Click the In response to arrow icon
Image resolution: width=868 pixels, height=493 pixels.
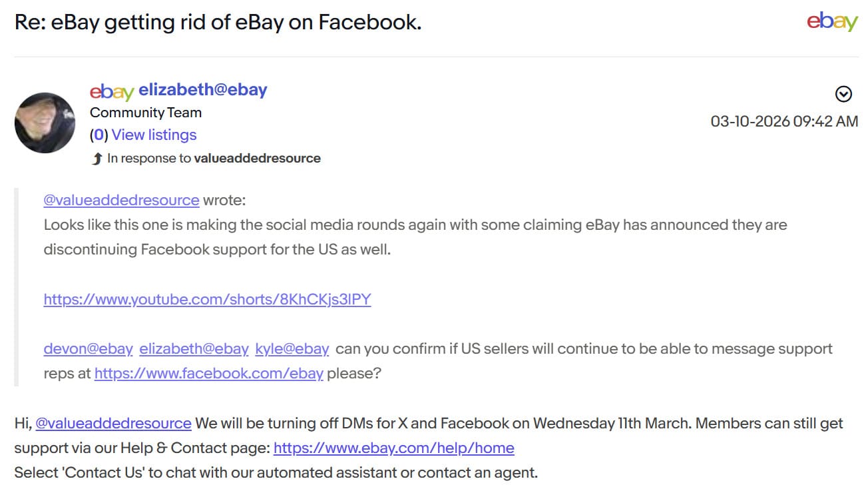[x=97, y=159]
